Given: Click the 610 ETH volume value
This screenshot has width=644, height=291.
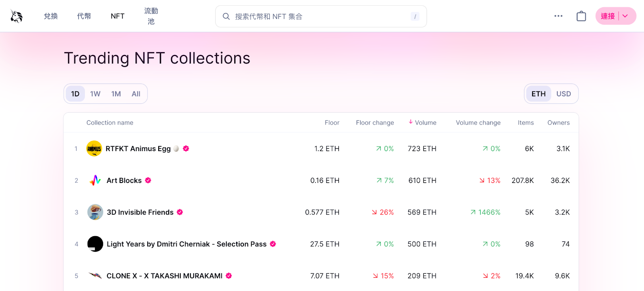Looking at the screenshot, I should pyautogui.click(x=422, y=181).
